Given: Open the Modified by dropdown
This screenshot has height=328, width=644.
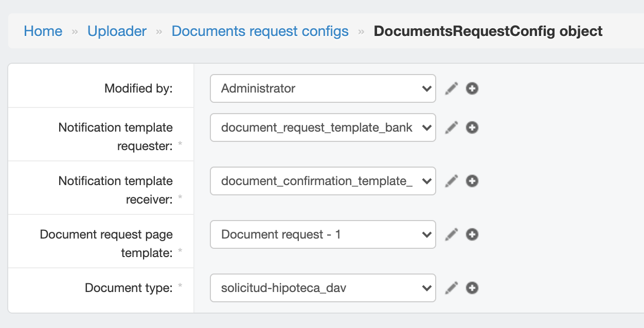Looking at the screenshot, I should pos(323,88).
